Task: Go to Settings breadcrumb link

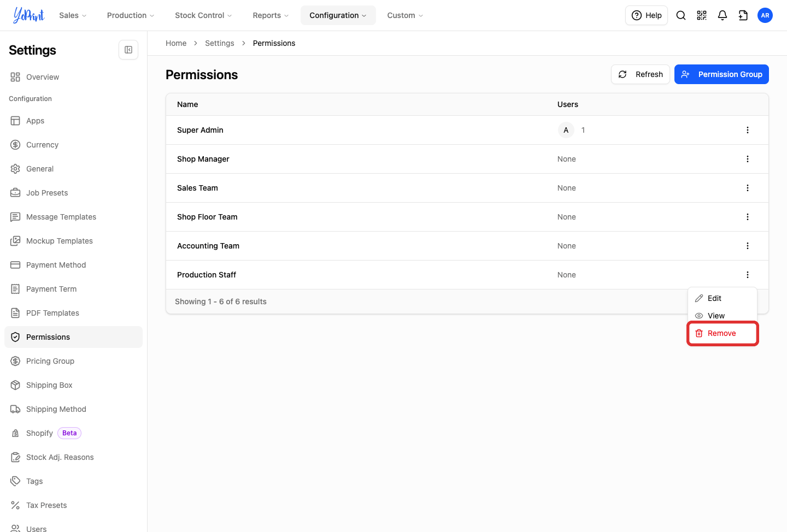Action: click(220, 43)
